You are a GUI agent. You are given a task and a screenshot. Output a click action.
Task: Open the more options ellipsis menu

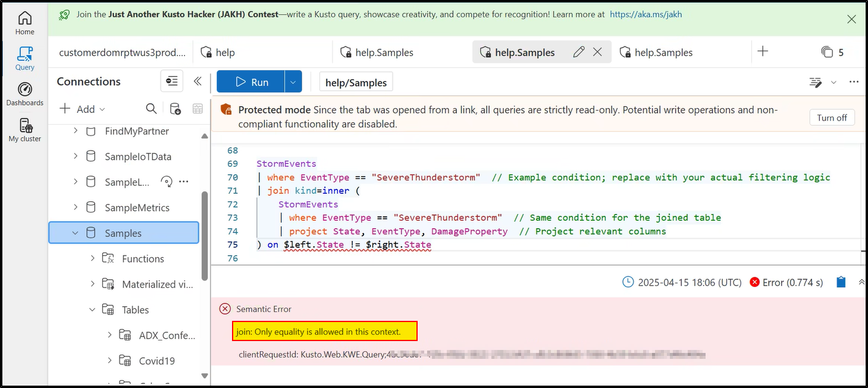point(854,82)
